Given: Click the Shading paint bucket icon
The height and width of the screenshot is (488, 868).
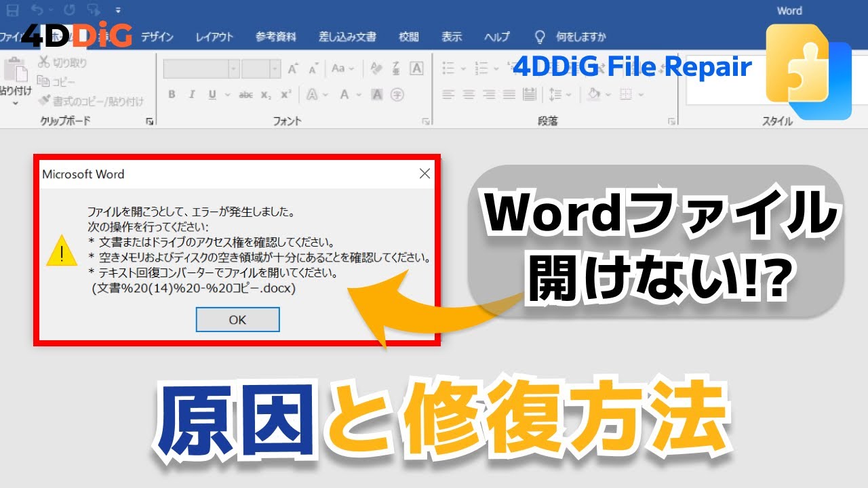Looking at the screenshot, I should coord(594,95).
